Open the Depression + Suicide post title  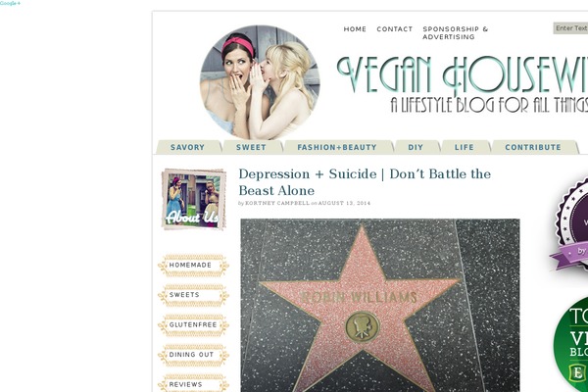click(x=365, y=182)
